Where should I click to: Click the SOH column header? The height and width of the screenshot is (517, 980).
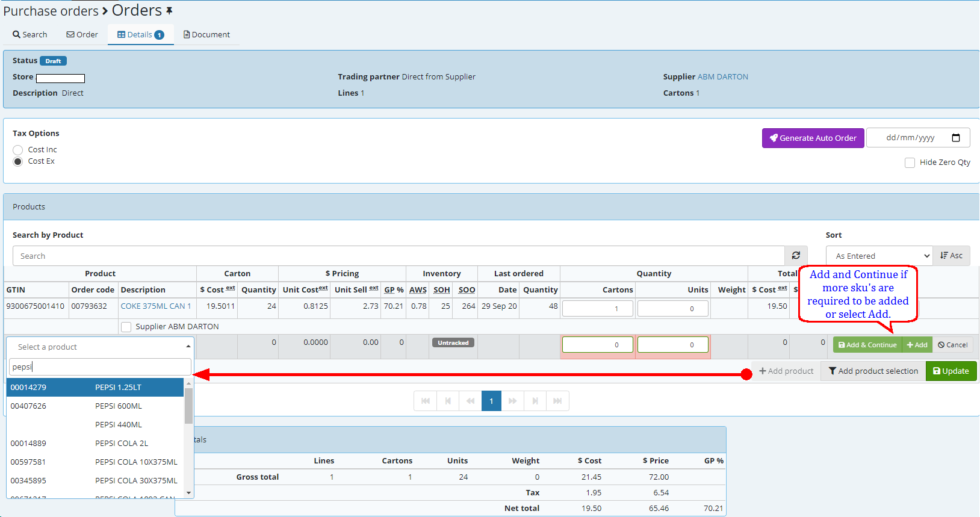pyautogui.click(x=442, y=290)
